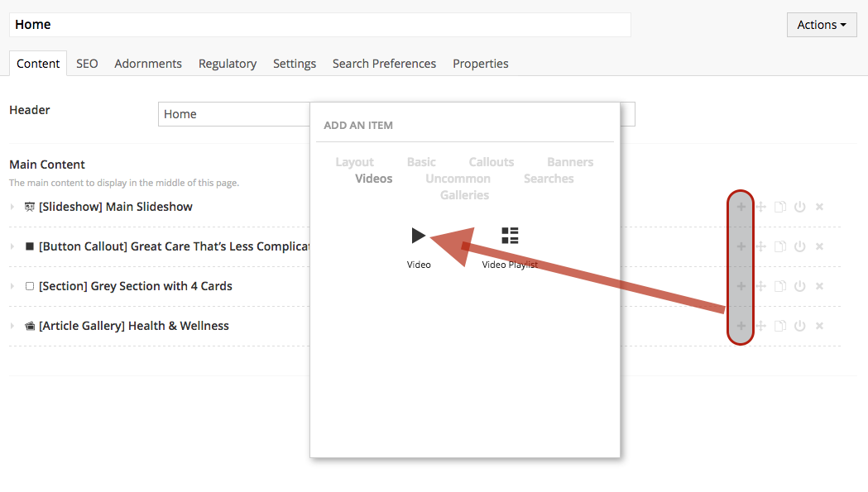
Task: Select the Galleries category in Add An Item
Action: [x=464, y=194]
